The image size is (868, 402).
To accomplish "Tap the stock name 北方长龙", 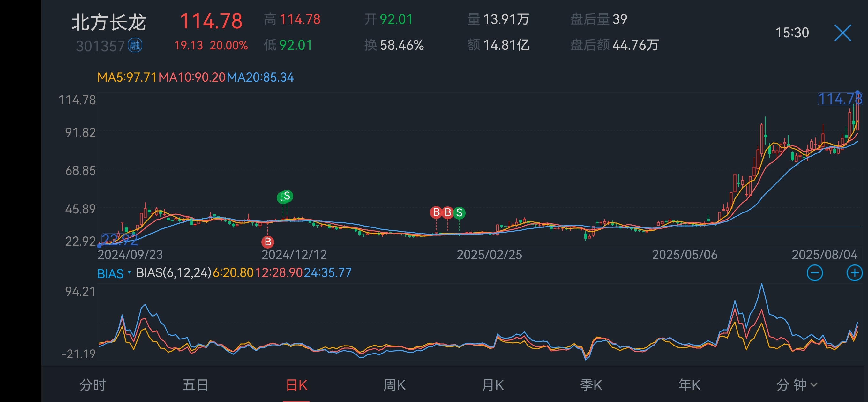I will (108, 22).
